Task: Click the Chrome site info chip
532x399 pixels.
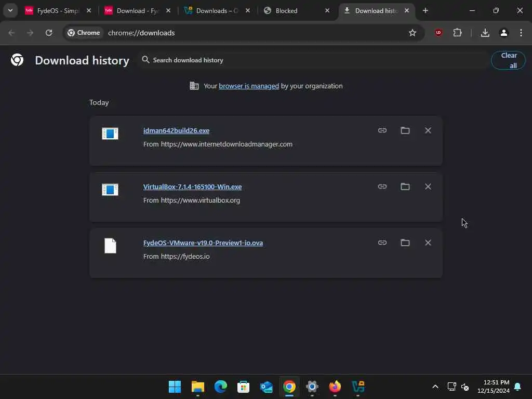Action: [84, 33]
